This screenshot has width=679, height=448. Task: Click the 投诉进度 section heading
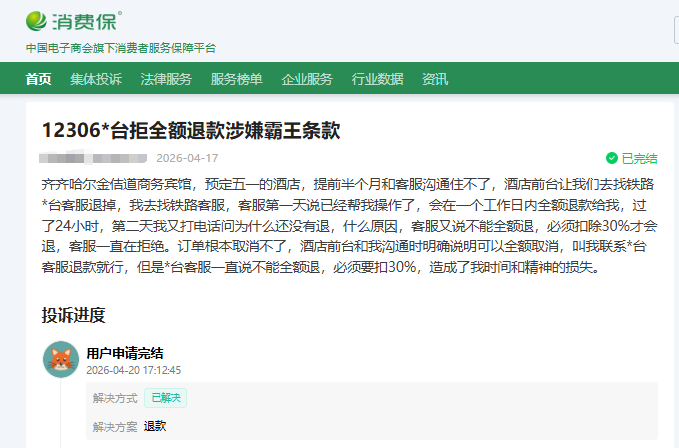click(x=73, y=315)
